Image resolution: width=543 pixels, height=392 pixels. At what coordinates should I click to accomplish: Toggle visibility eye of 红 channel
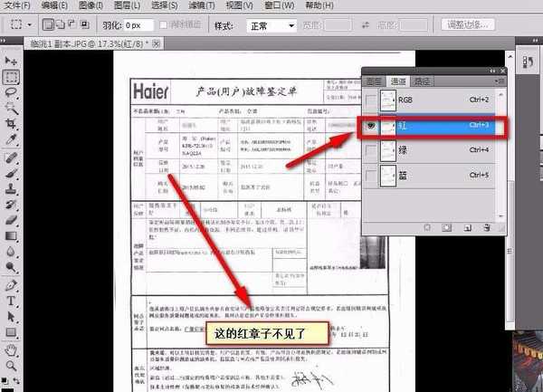(x=371, y=126)
